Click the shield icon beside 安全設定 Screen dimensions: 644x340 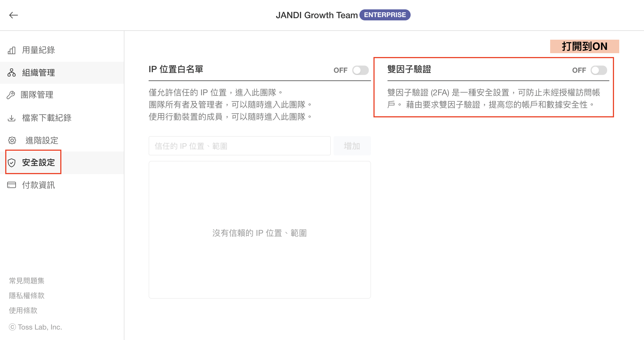click(x=12, y=163)
